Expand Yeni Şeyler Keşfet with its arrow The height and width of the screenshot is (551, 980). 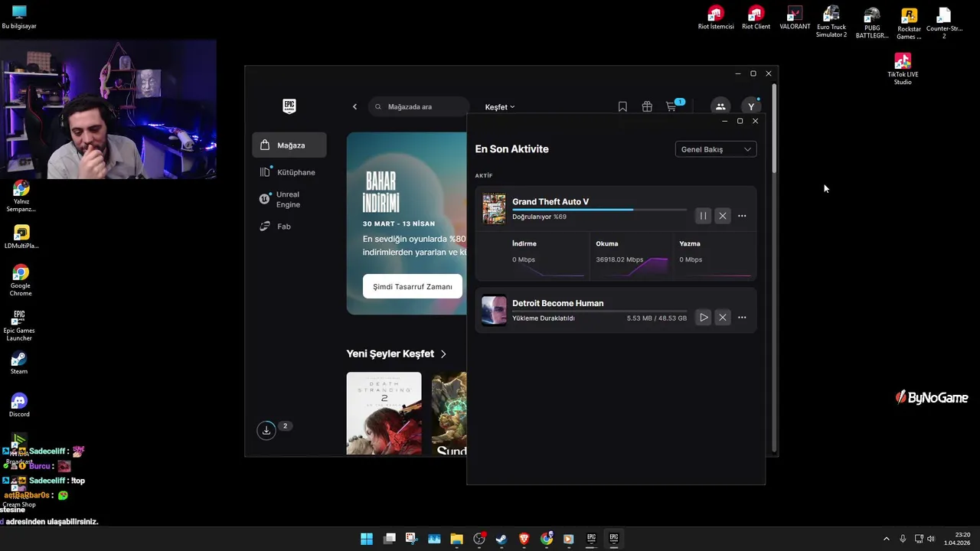(x=443, y=354)
